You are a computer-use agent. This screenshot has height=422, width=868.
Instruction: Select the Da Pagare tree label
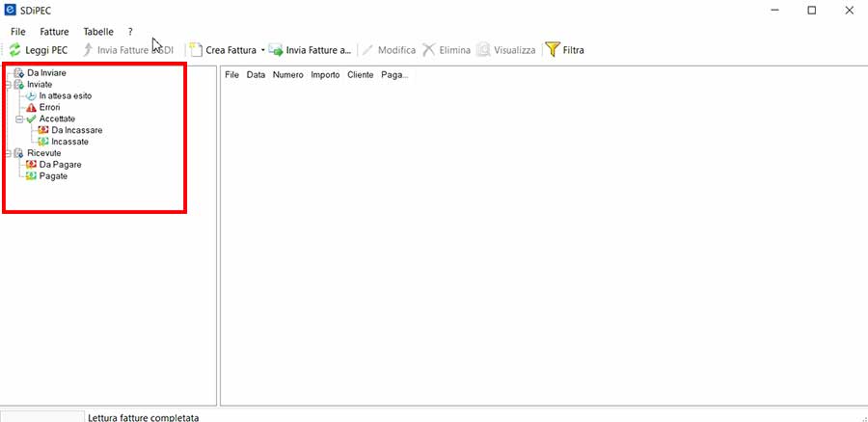(x=61, y=164)
